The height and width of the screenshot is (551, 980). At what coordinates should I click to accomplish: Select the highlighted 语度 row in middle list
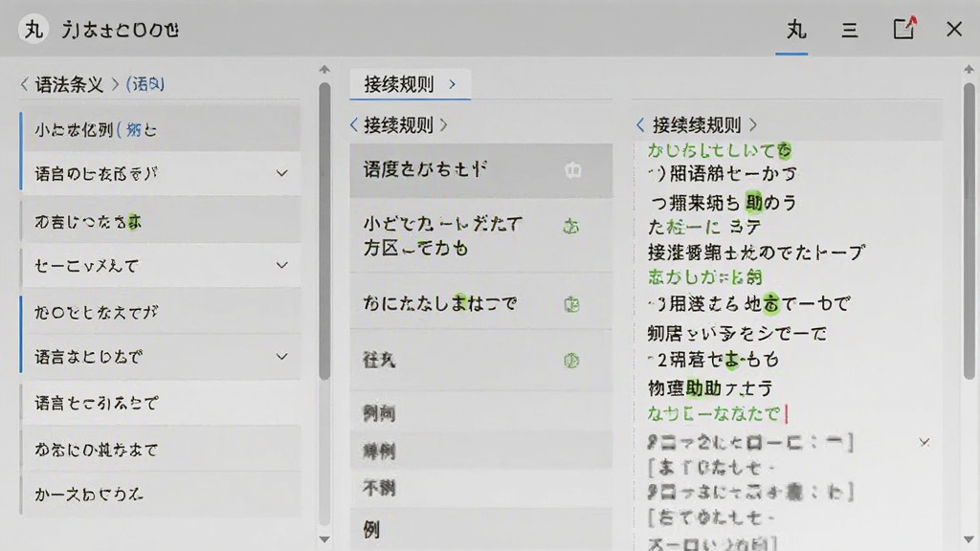[480, 170]
